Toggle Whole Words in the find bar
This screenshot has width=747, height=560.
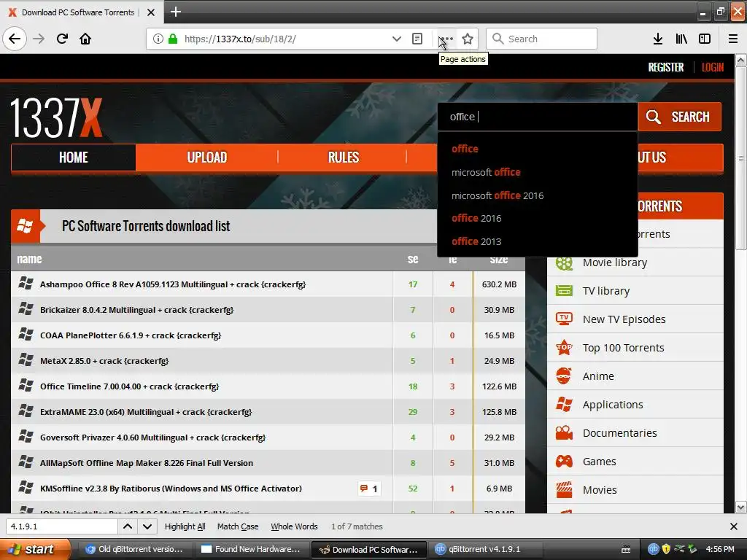(x=294, y=526)
